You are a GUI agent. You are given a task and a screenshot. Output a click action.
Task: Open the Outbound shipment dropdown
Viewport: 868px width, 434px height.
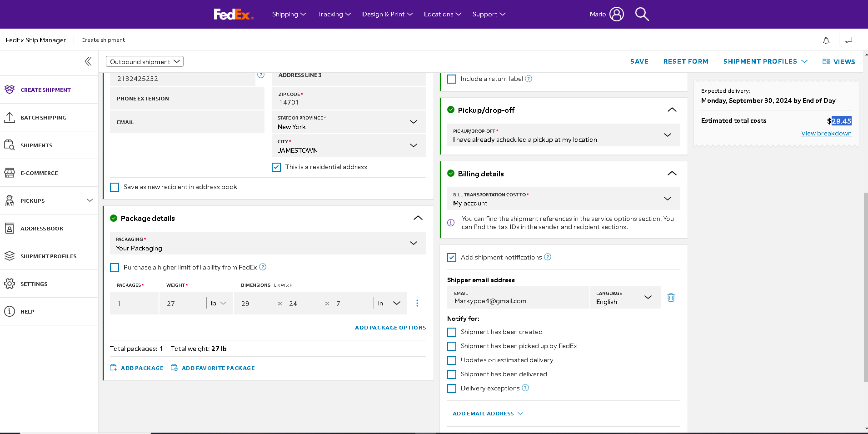[145, 61]
